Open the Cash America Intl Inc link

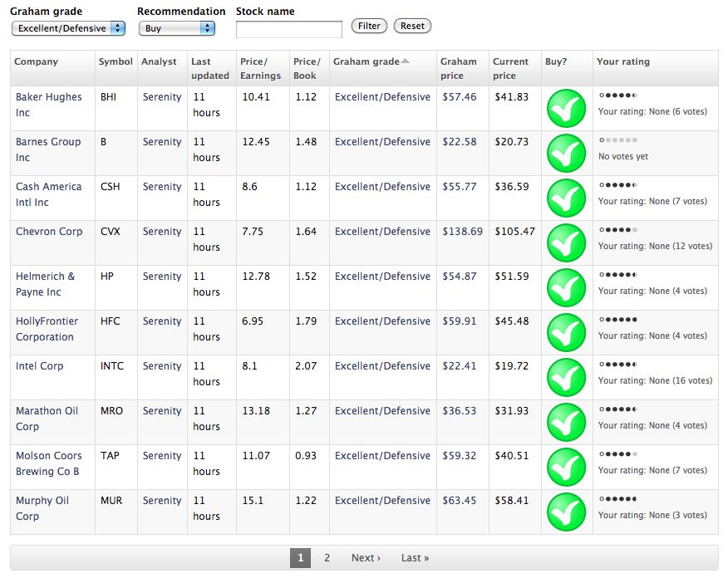tap(49, 194)
